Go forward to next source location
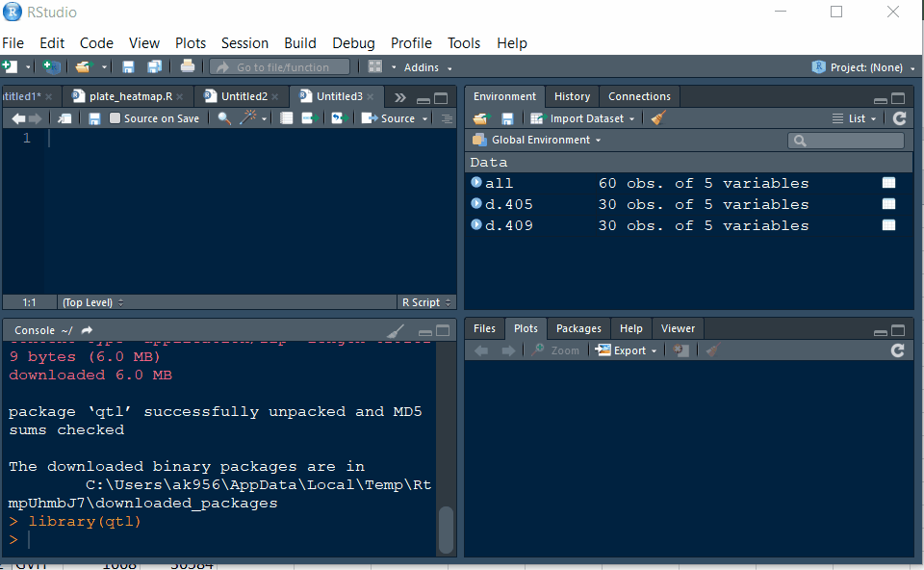Image resolution: width=924 pixels, height=570 pixels. pos(36,118)
